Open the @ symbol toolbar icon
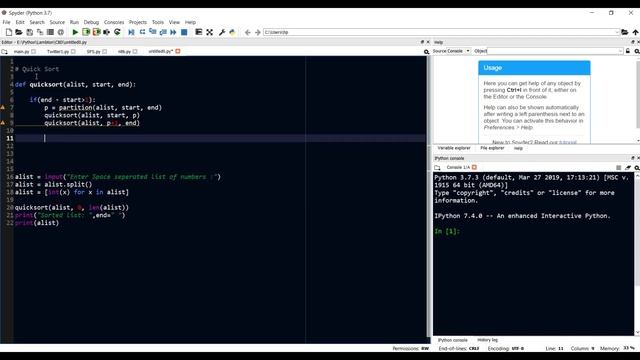Screen dimensions: 640x360 pos(61,32)
